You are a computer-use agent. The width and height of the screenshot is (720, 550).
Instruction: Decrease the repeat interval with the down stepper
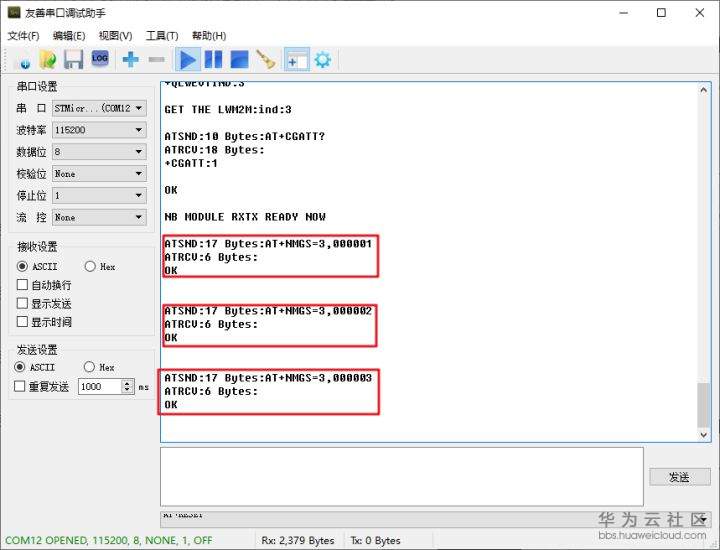(128, 390)
